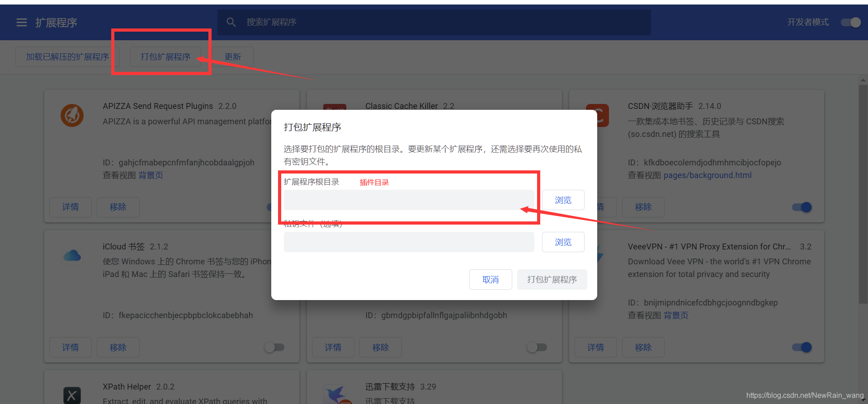Click the search magnifier icon

click(231, 22)
